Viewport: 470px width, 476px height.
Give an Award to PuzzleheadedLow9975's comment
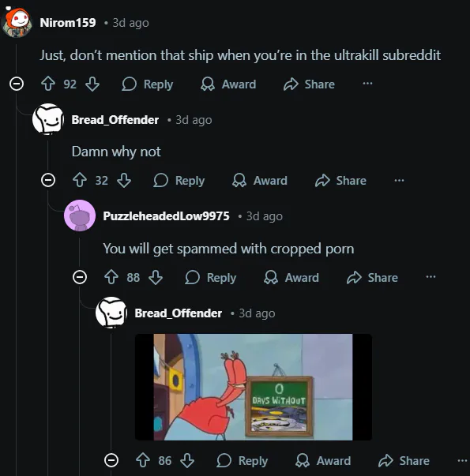pos(291,277)
